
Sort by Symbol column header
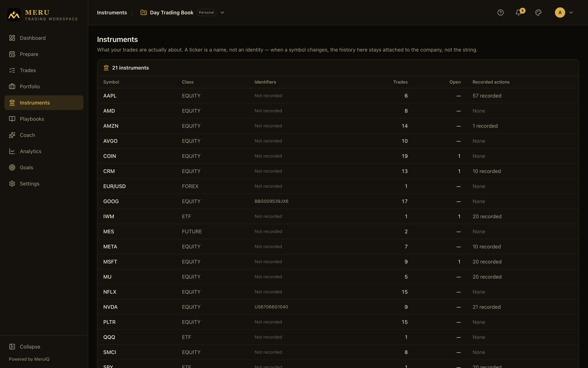click(x=111, y=82)
